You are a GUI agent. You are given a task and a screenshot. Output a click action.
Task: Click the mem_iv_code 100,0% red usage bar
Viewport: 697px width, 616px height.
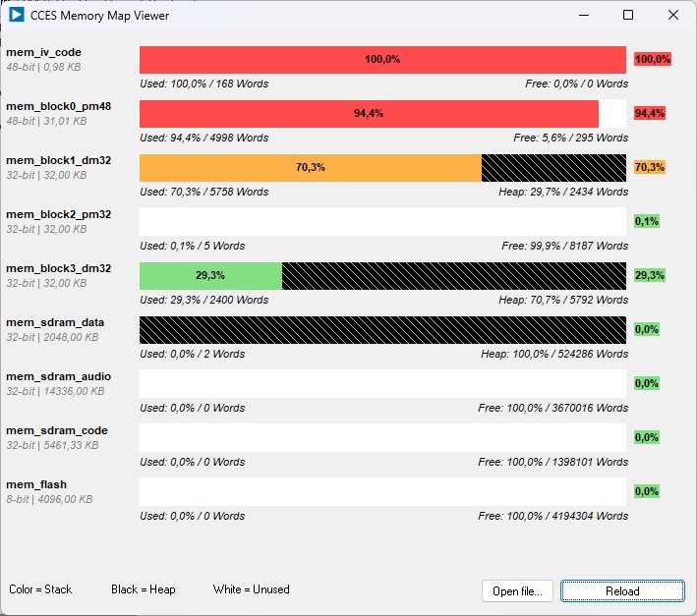[382, 60]
